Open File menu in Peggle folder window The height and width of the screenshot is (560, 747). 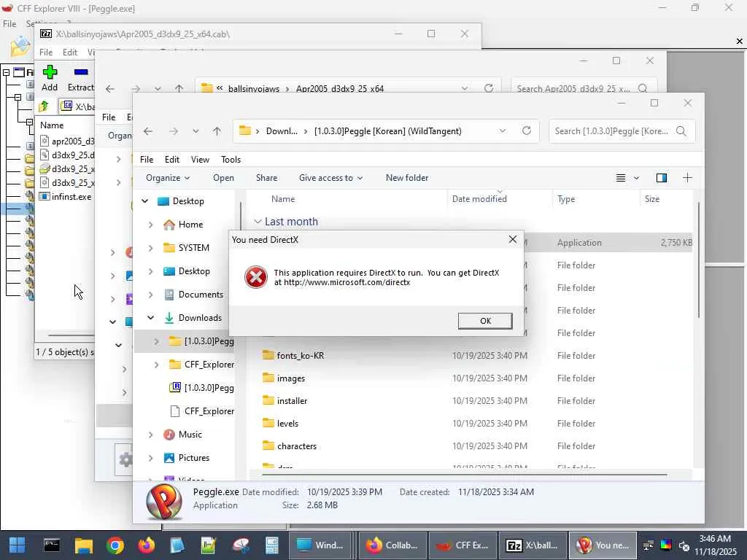(146, 160)
